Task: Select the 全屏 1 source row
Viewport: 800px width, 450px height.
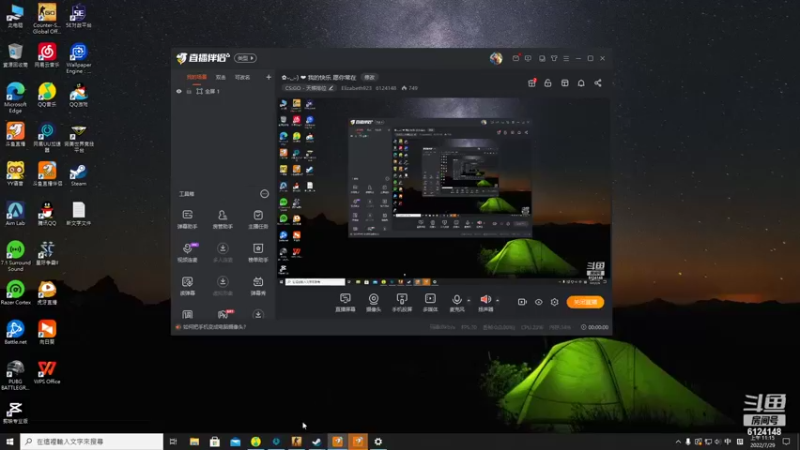Action: (223, 91)
